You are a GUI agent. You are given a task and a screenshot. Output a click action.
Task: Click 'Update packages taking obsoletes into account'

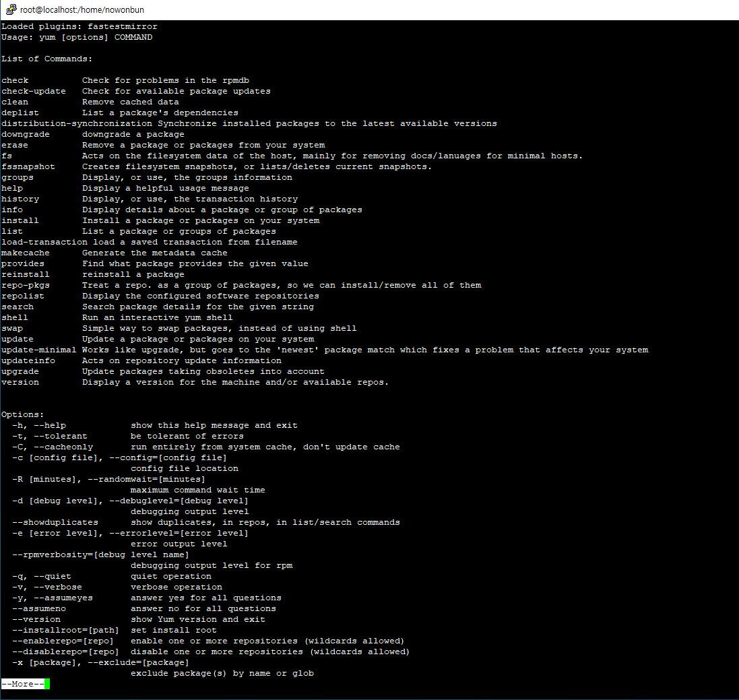click(x=203, y=372)
